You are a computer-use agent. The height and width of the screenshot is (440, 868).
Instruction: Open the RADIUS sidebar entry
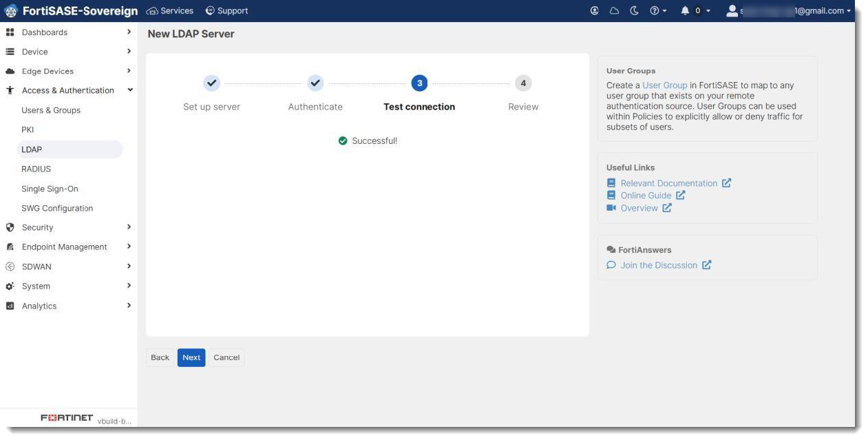click(36, 169)
